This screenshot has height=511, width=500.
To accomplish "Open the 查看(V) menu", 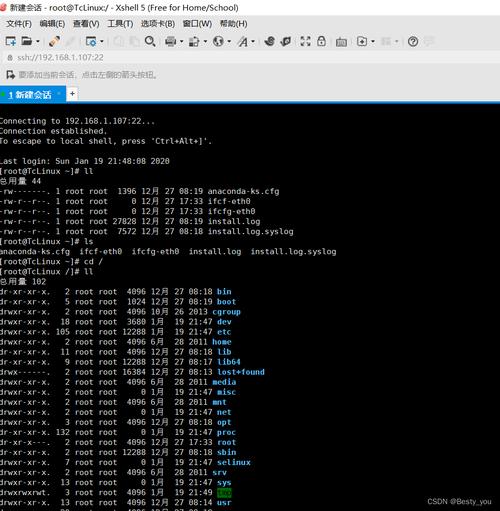I will (86, 24).
